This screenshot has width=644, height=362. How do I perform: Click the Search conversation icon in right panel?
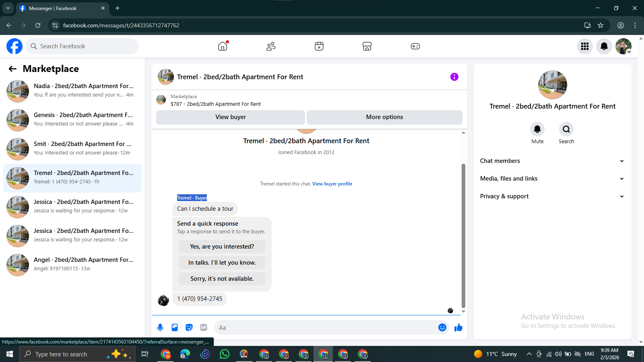pyautogui.click(x=566, y=129)
